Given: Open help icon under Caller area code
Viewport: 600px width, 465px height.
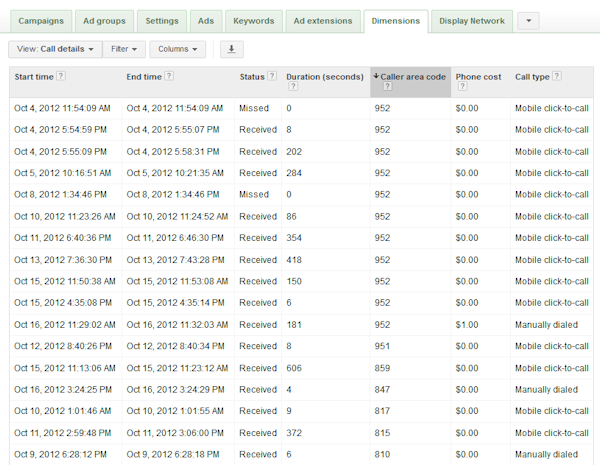Looking at the screenshot, I should click(387, 86).
